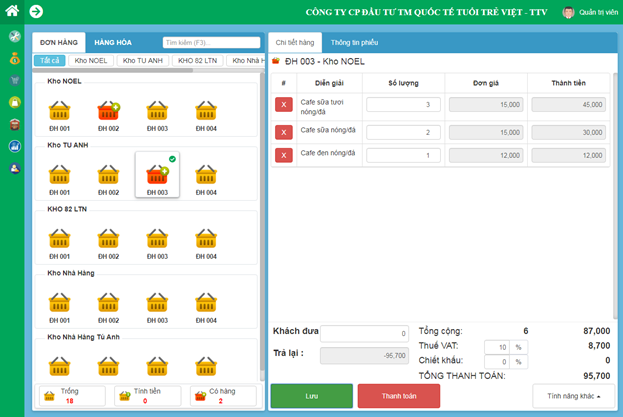
Task: Click the home icon in top-left corner
Action: 12,11
